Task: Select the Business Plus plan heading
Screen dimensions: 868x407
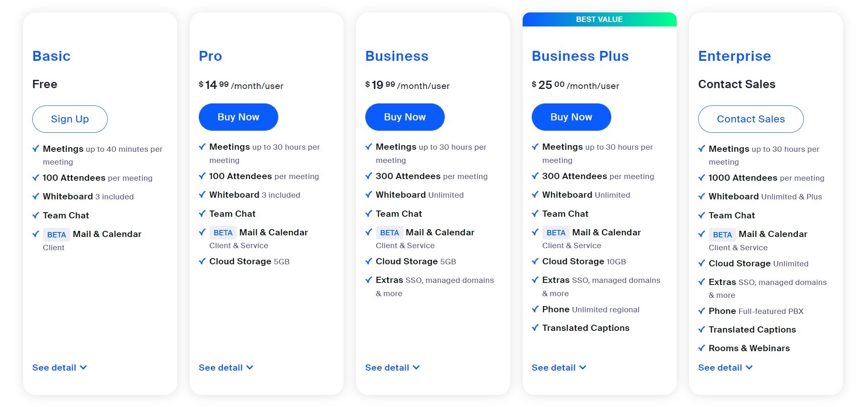Action: click(x=580, y=56)
